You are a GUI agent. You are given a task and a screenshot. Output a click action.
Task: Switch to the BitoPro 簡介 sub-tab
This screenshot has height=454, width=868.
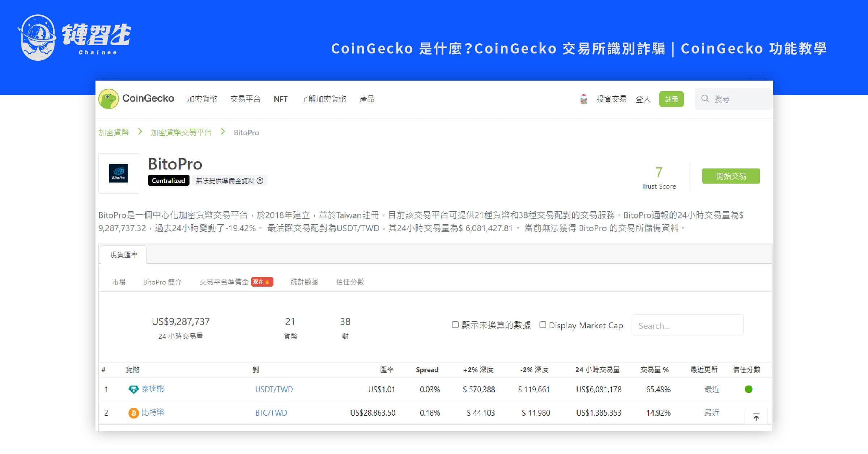[162, 282]
